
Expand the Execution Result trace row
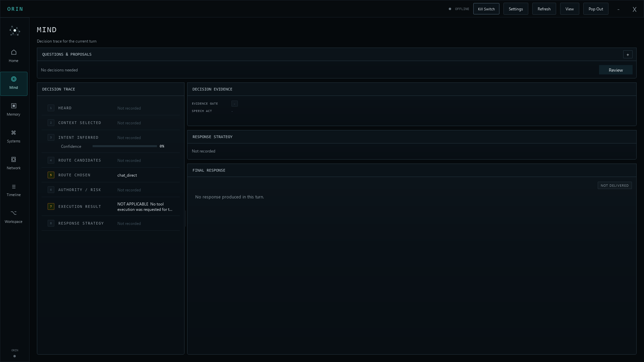(x=111, y=206)
